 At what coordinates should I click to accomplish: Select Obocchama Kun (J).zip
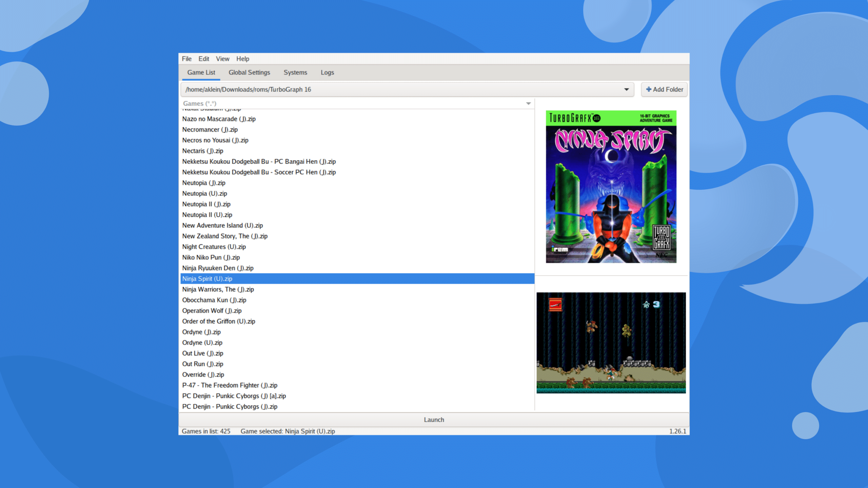coord(357,300)
